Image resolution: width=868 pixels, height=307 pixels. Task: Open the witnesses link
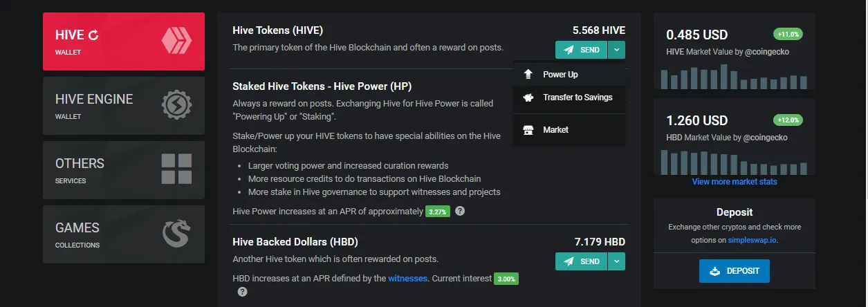[407, 278]
